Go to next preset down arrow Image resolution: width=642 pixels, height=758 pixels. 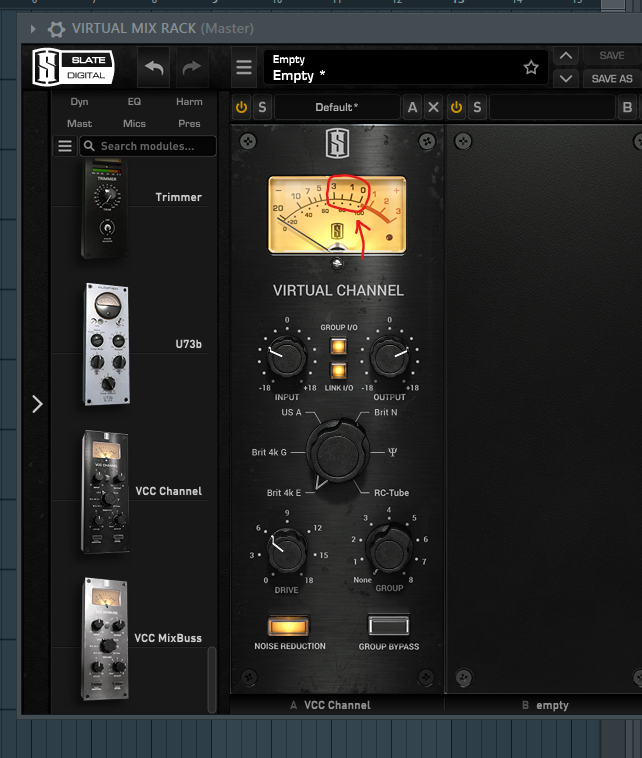[x=566, y=78]
